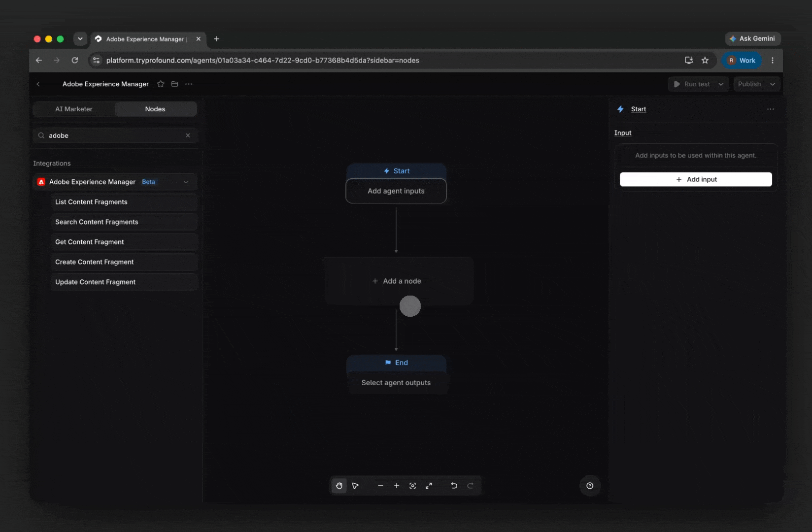Click the Ask Gemini button
This screenshot has width=812, height=532.
(x=752, y=38)
